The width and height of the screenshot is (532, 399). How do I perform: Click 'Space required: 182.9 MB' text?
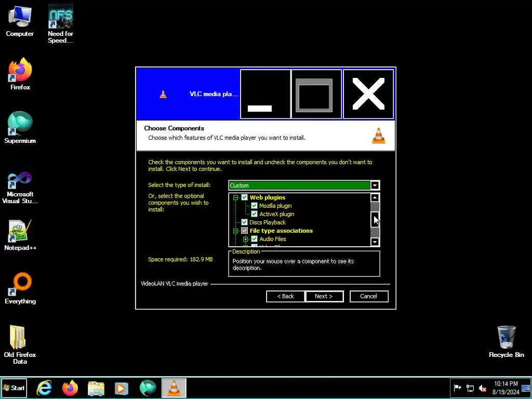click(x=180, y=260)
